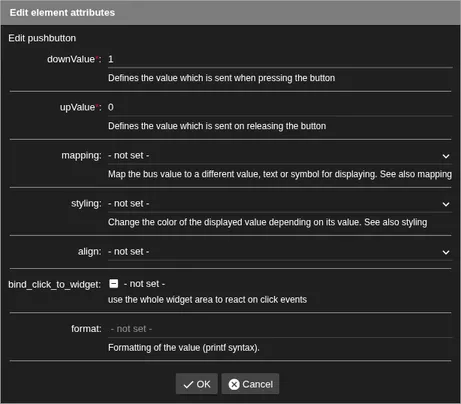Viewport: 461px width, 404px height.
Task: Click 'Defines the value which is sent when pressing' text
Action: click(x=221, y=78)
